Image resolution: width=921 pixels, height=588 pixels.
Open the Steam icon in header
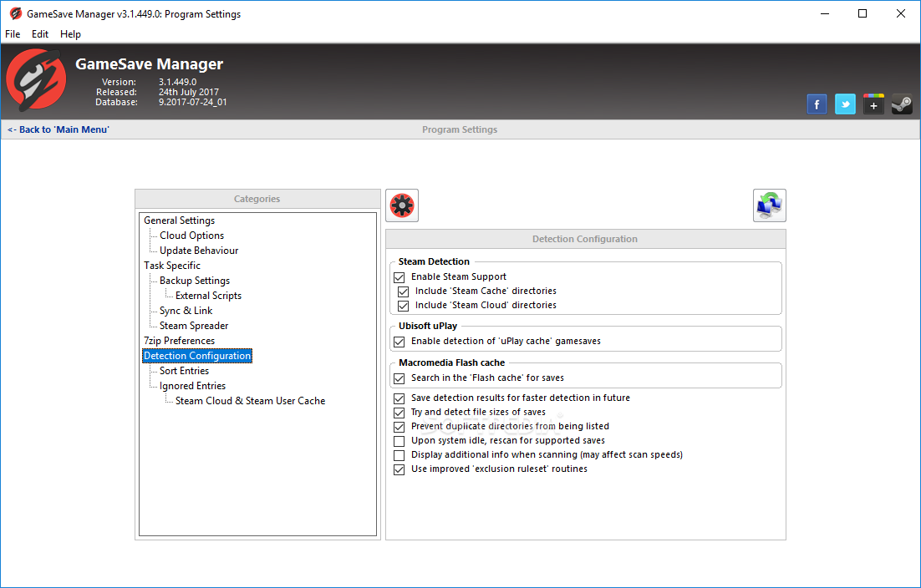[x=902, y=104]
